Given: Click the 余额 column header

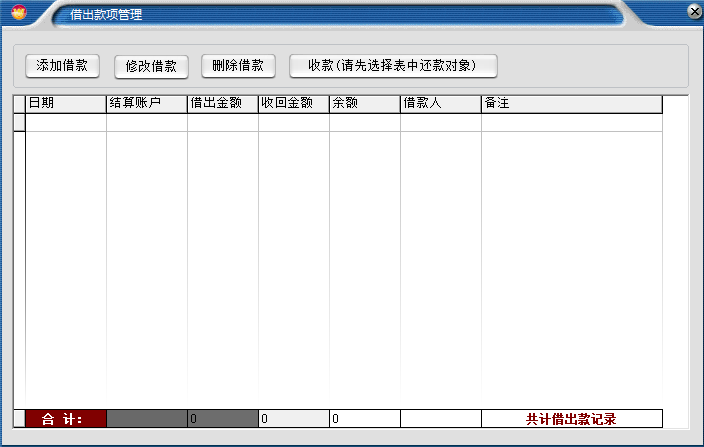Looking at the screenshot, I should click(364, 103).
